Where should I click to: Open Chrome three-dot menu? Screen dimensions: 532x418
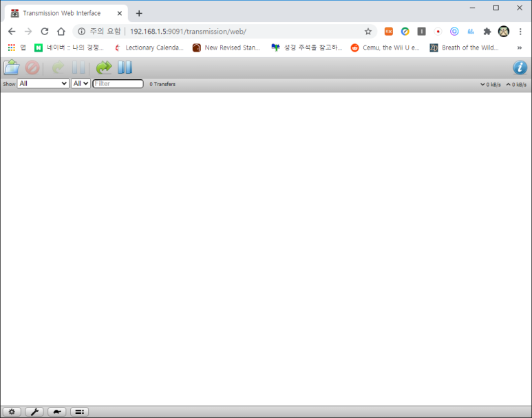point(520,32)
